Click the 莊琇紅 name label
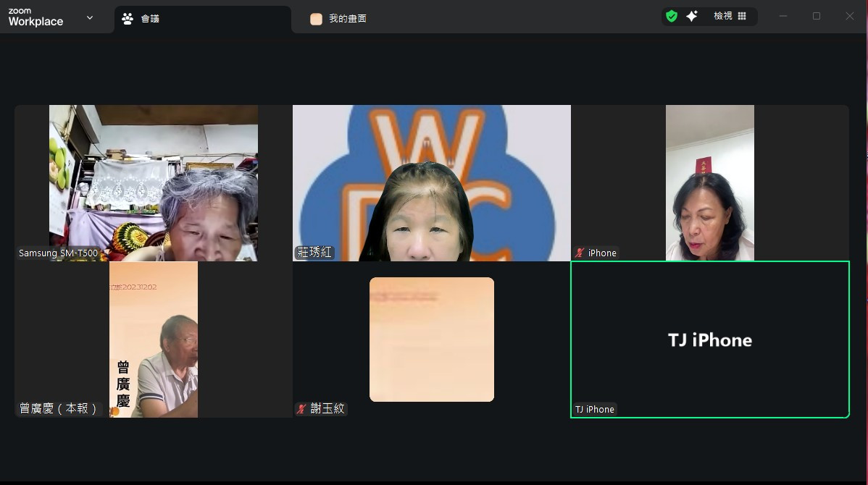Viewport: 868px width, 485px height. pos(314,253)
